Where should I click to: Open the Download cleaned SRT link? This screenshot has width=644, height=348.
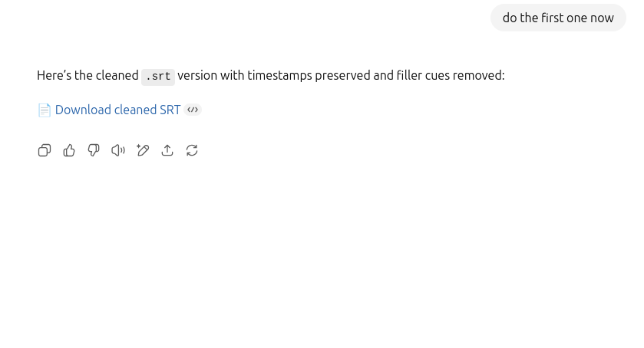click(x=118, y=110)
